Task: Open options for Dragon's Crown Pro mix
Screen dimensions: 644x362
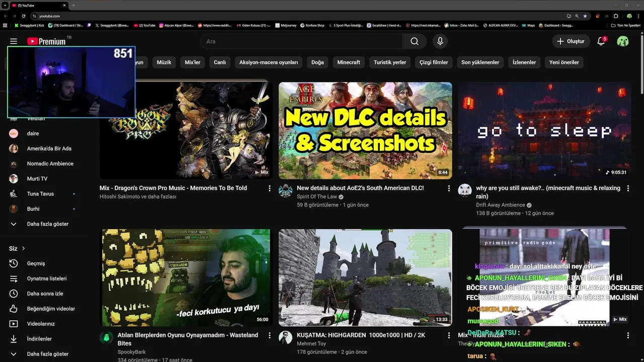Action: (270, 188)
